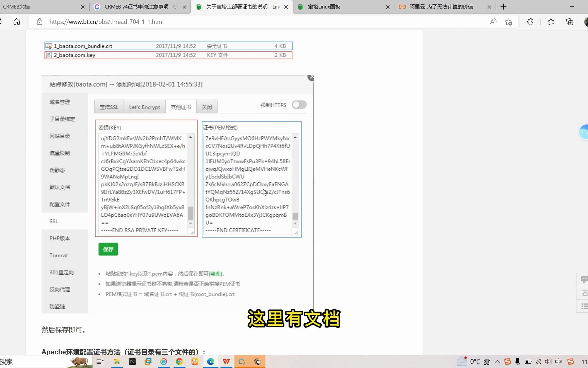588x368 pixels.
Task: Open the browser Extensions puzzle icon
Action: (530, 22)
